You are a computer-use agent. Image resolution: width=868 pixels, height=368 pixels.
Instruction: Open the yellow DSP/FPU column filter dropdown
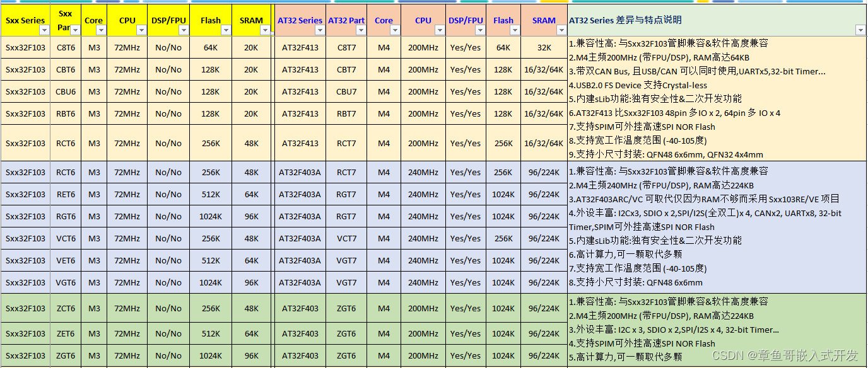[x=184, y=30]
